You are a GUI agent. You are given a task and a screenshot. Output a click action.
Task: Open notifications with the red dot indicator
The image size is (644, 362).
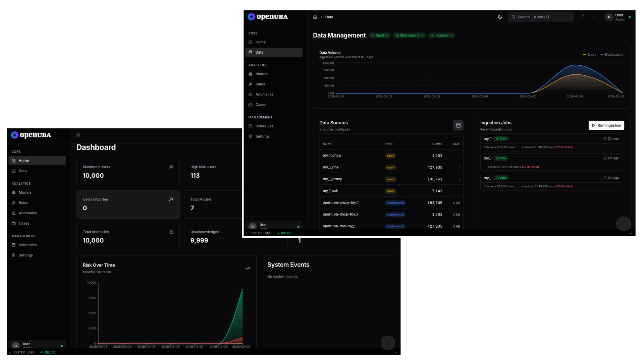coord(583,15)
